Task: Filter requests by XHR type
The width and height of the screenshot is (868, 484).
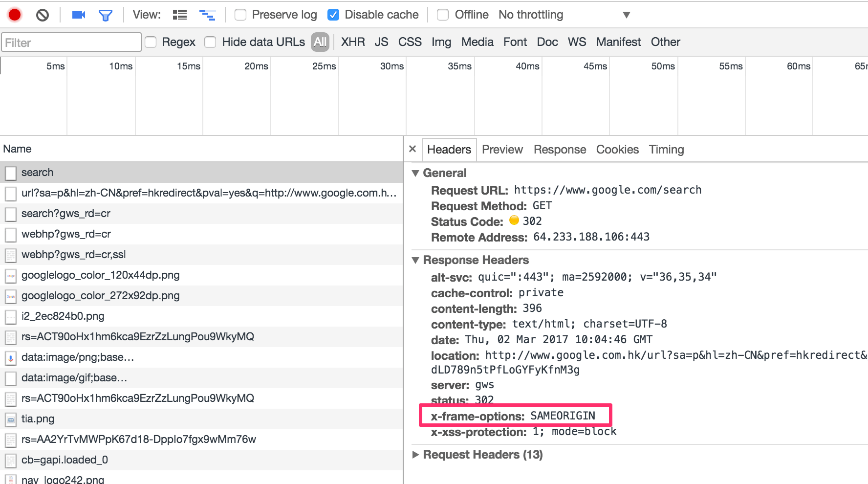Action: click(x=353, y=42)
